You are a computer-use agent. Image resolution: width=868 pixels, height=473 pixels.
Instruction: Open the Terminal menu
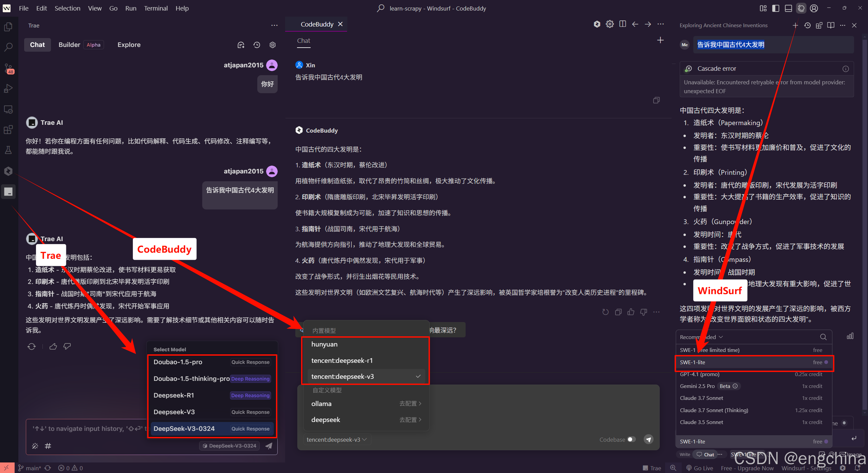pos(156,8)
